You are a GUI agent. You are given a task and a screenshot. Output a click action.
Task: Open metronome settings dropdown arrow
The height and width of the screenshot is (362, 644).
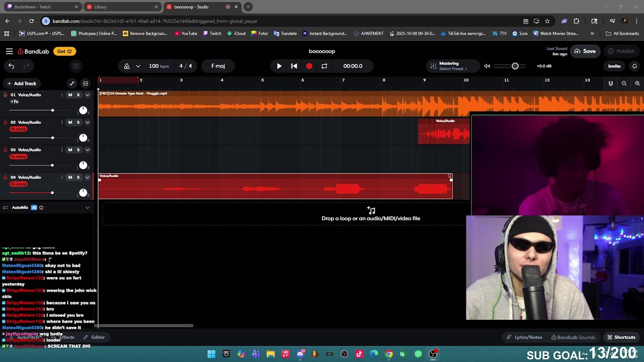tap(138, 66)
